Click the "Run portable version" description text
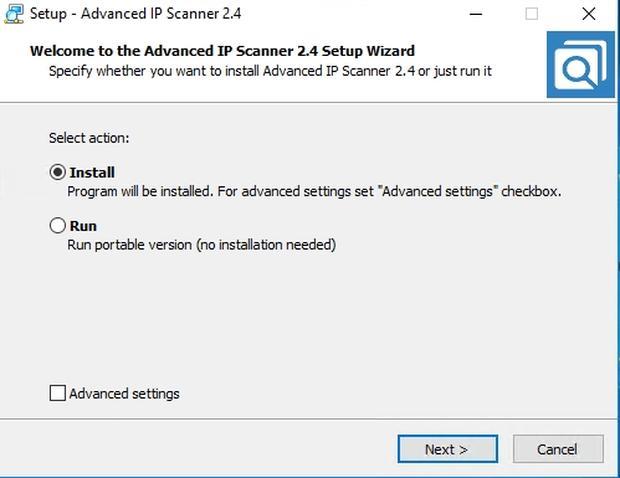This screenshot has height=478, width=620. tap(202, 245)
